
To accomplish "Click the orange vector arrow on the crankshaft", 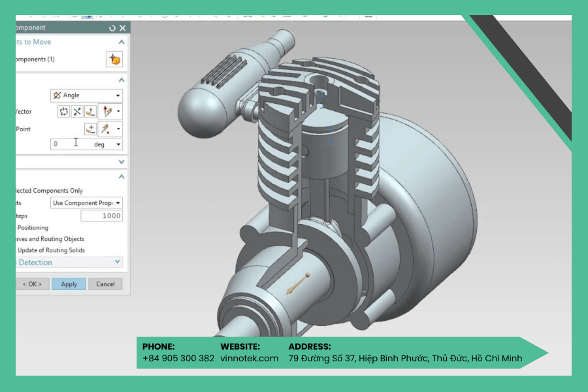I will pyautogui.click(x=298, y=284).
